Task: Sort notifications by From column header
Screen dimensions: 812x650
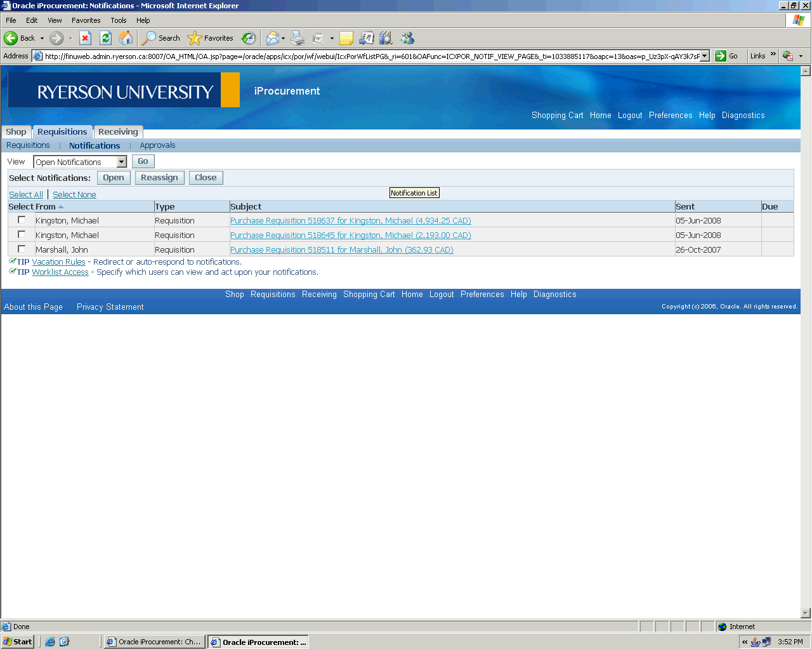Action: (x=46, y=207)
